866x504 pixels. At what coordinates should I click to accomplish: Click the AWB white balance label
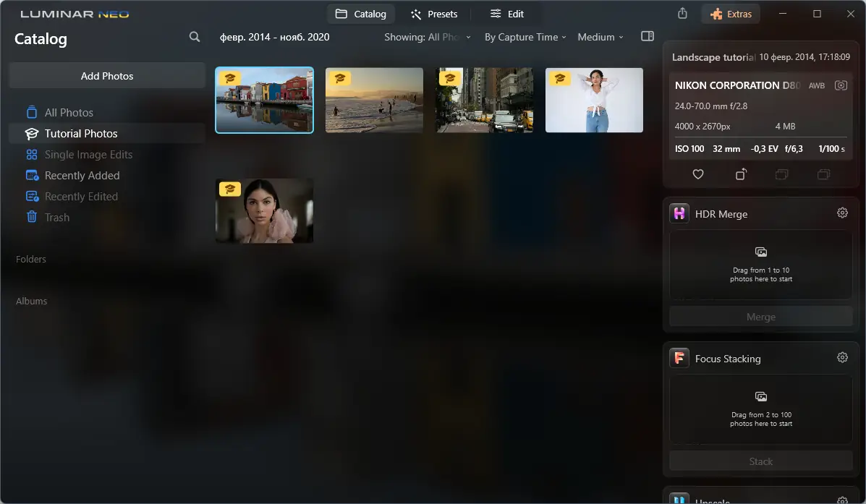[x=816, y=85]
